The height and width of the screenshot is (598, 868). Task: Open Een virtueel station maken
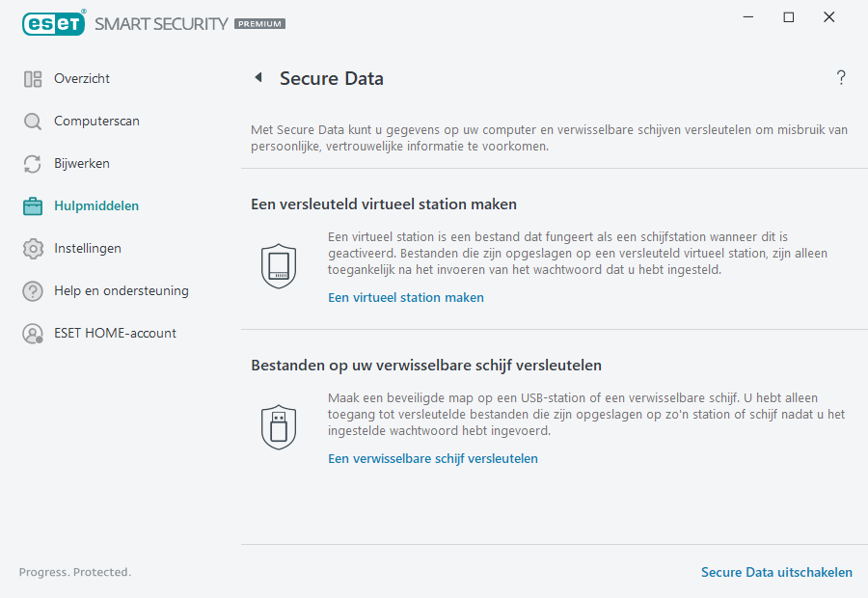point(405,297)
